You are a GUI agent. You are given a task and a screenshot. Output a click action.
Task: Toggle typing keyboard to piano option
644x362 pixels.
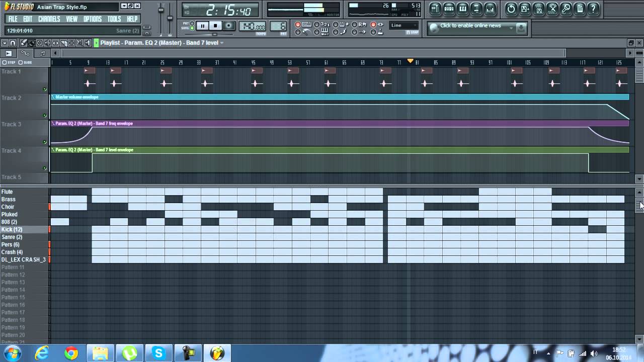(303, 24)
